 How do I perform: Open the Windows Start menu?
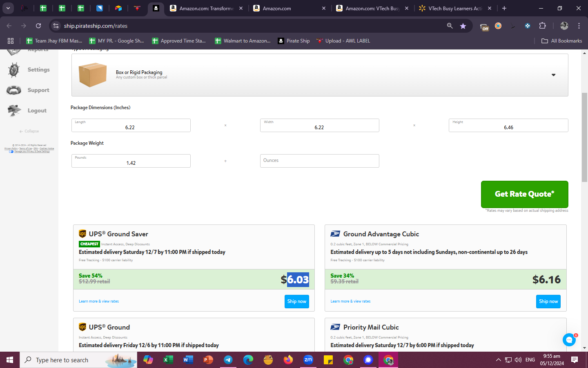[10, 360]
